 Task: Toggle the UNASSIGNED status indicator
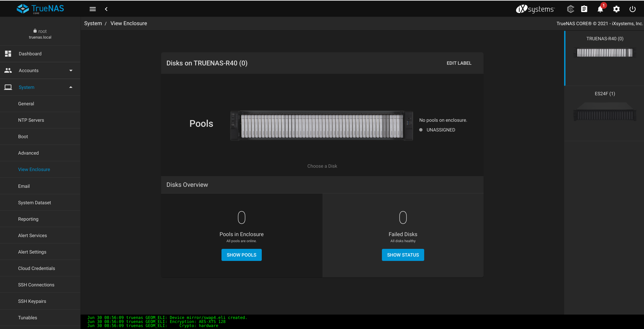pos(420,130)
